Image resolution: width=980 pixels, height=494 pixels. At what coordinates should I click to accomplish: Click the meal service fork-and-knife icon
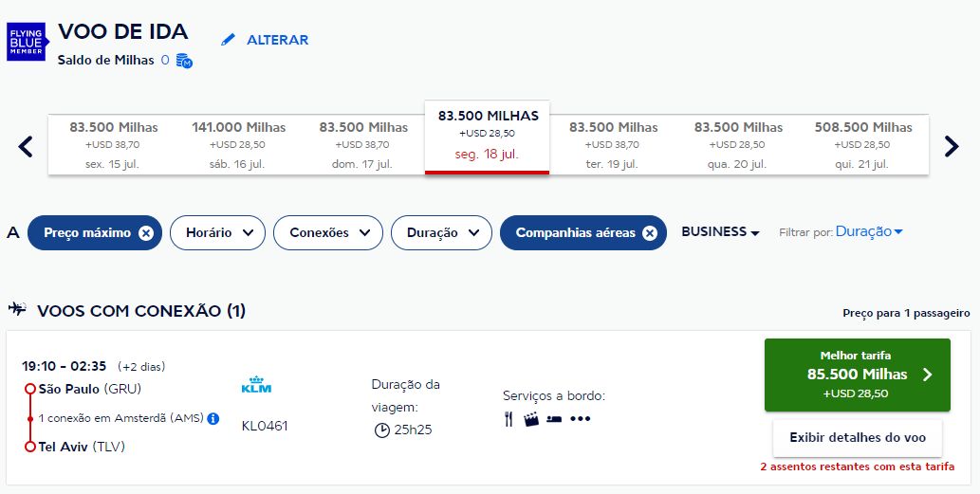pos(508,419)
